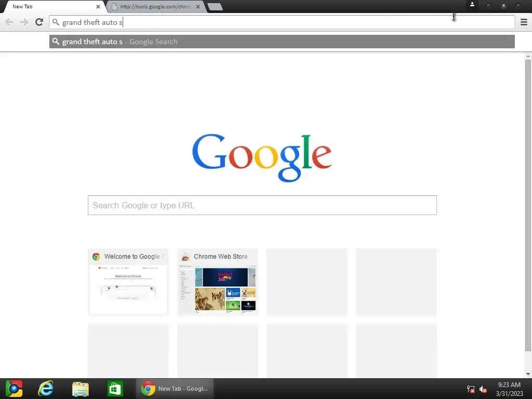Click the magnifier icon in address bar
The image size is (532, 399).
56,22
